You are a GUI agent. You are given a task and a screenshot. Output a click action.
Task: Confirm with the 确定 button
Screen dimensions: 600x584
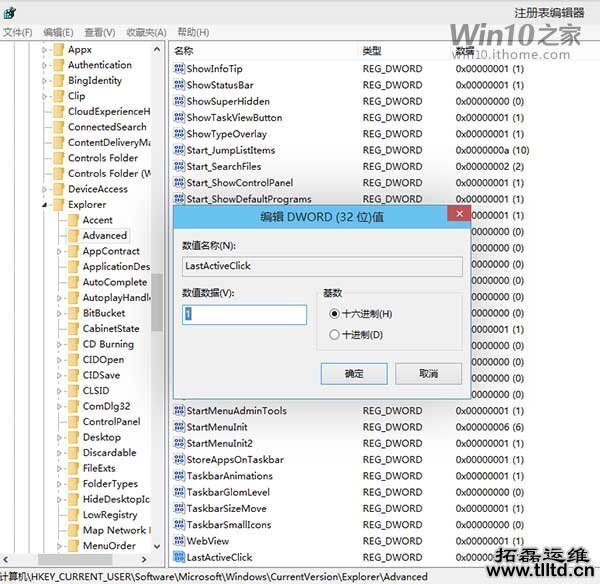354,374
